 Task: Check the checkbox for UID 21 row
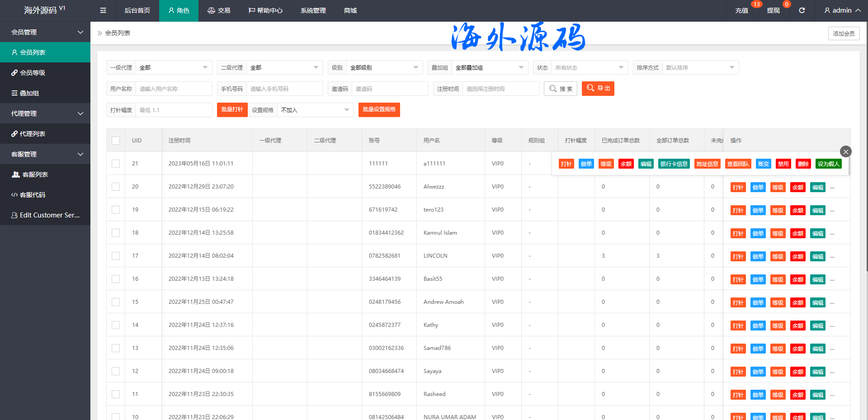pyautogui.click(x=116, y=164)
